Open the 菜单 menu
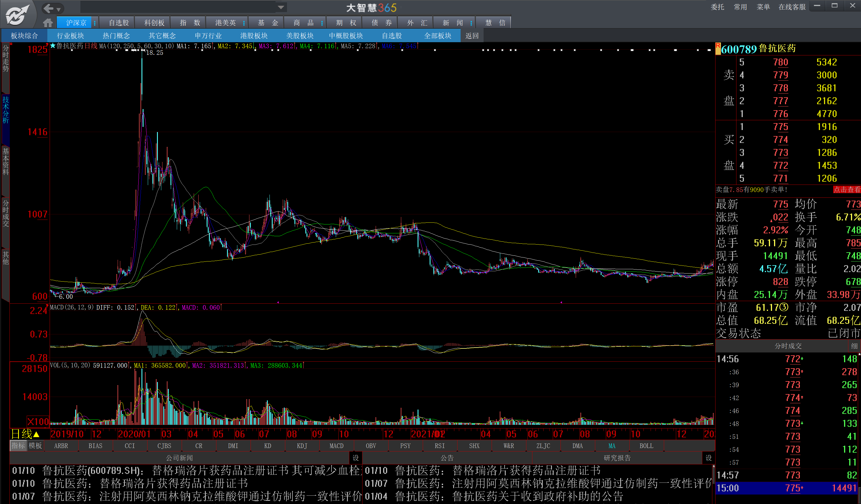The width and height of the screenshot is (861, 504). point(763,7)
